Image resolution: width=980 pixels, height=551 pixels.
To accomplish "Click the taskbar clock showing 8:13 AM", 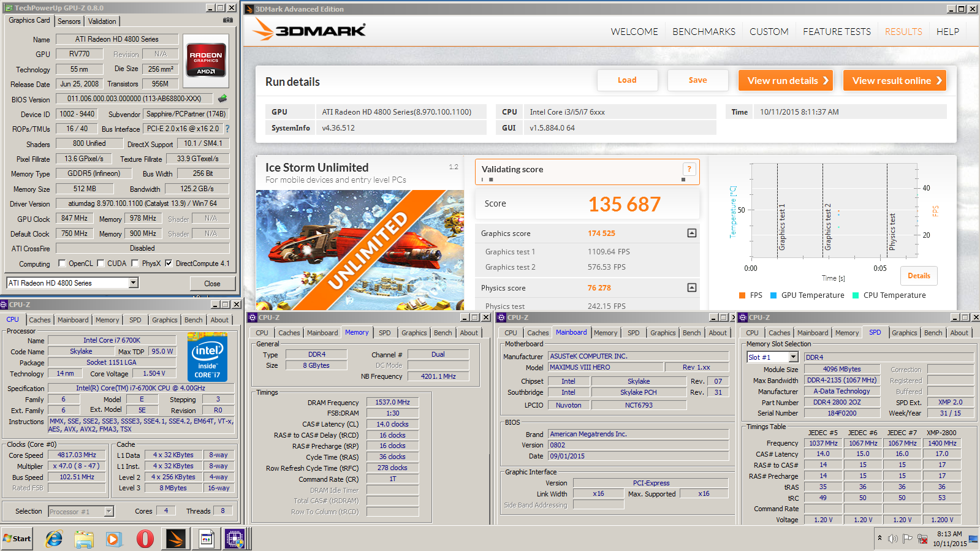I will coord(949,539).
